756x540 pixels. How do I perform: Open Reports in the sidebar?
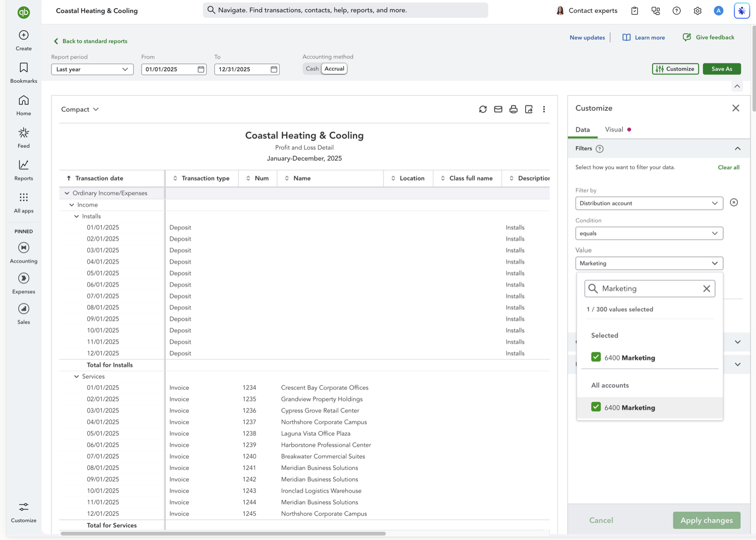click(x=24, y=170)
